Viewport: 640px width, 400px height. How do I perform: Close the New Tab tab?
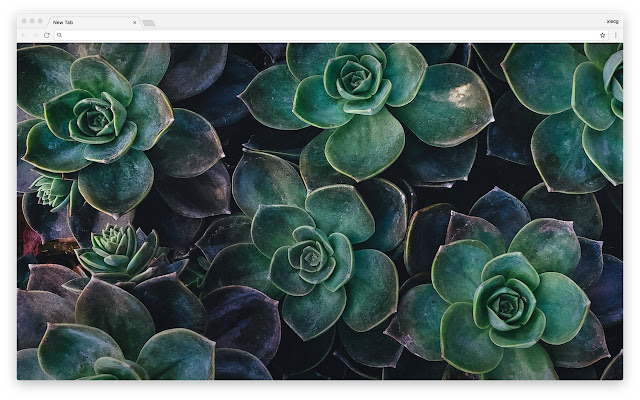(x=135, y=22)
